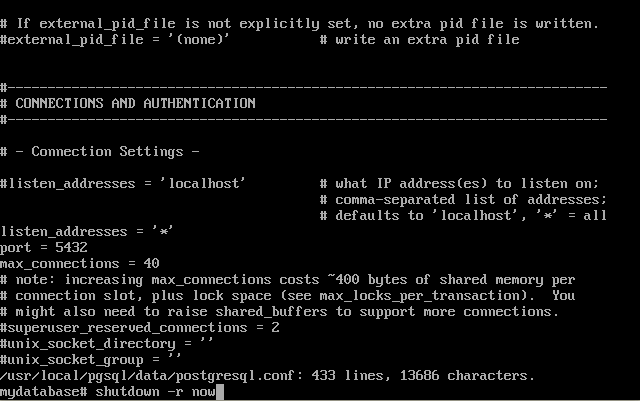Screen dimensions: 640x401
Task: Click the terminal cursor block after 'now'
Action: 220,392
